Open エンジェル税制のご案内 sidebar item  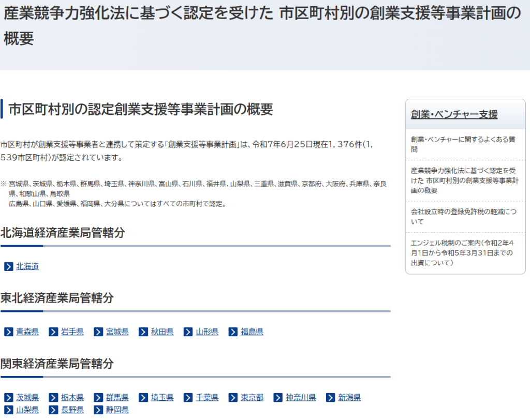(465, 253)
